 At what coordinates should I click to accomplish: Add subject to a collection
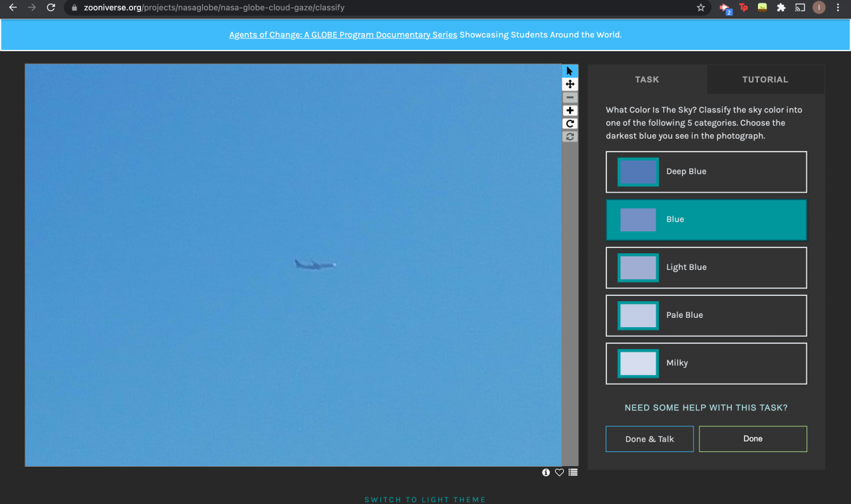573,473
